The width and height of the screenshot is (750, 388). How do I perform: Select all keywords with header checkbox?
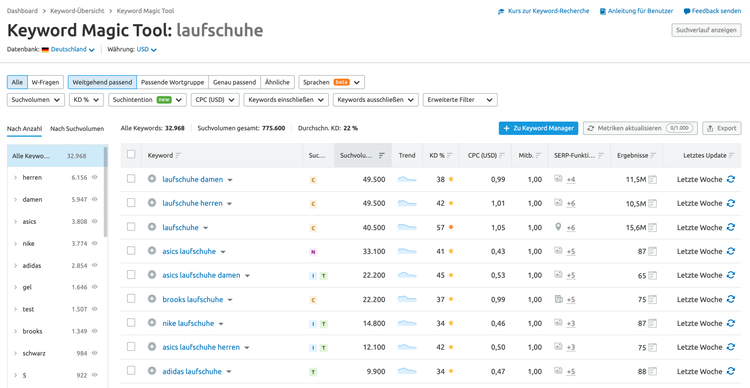click(x=131, y=155)
